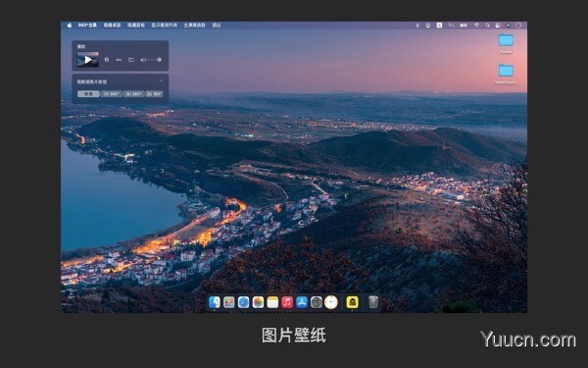The image size is (588, 368).
Task: Click the 退出 menu item
Action: click(217, 26)
